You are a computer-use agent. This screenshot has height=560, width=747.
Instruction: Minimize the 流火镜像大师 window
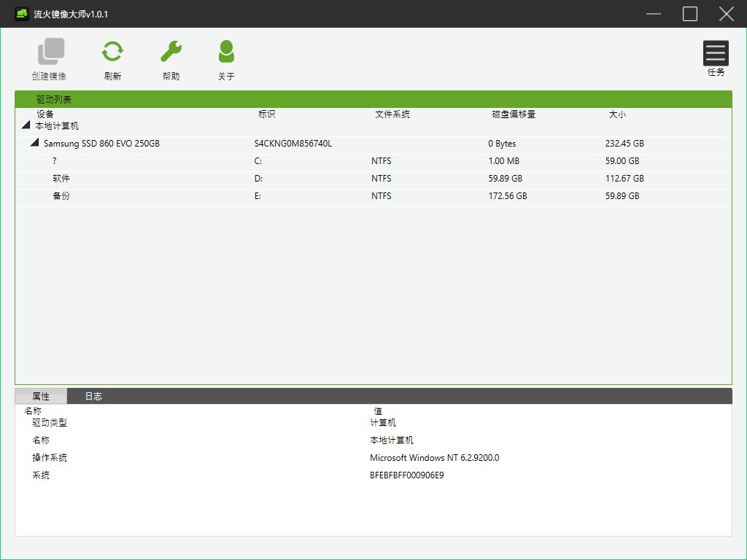tap(653, 14)
